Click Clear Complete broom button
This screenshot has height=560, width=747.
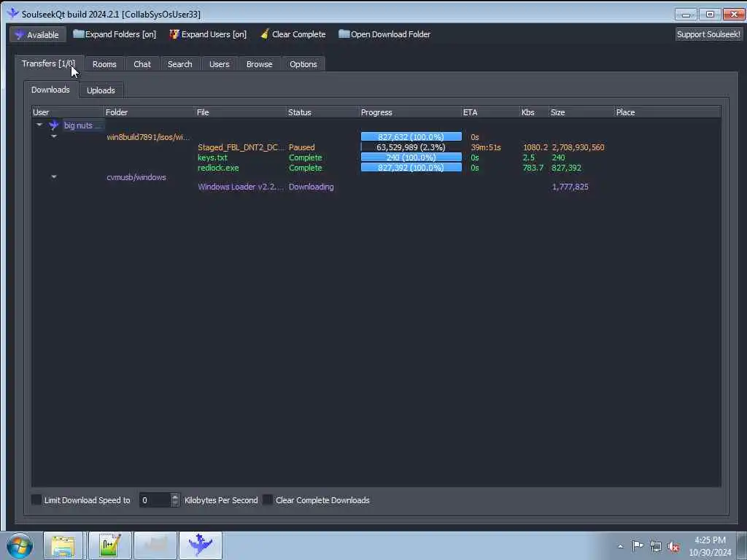pyautogui.click(x=293, y=34)
